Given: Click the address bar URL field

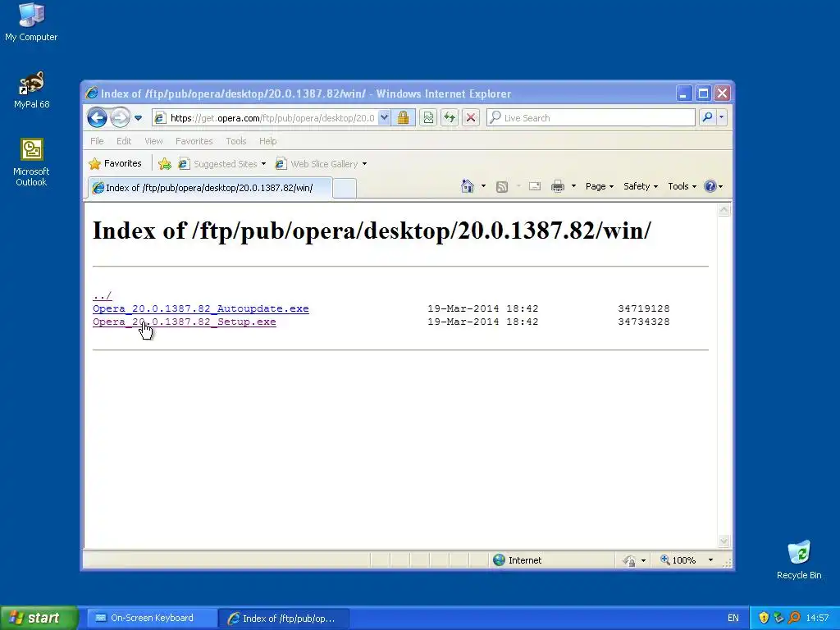Looking at the screenshot, I should [x=272, y=118].
